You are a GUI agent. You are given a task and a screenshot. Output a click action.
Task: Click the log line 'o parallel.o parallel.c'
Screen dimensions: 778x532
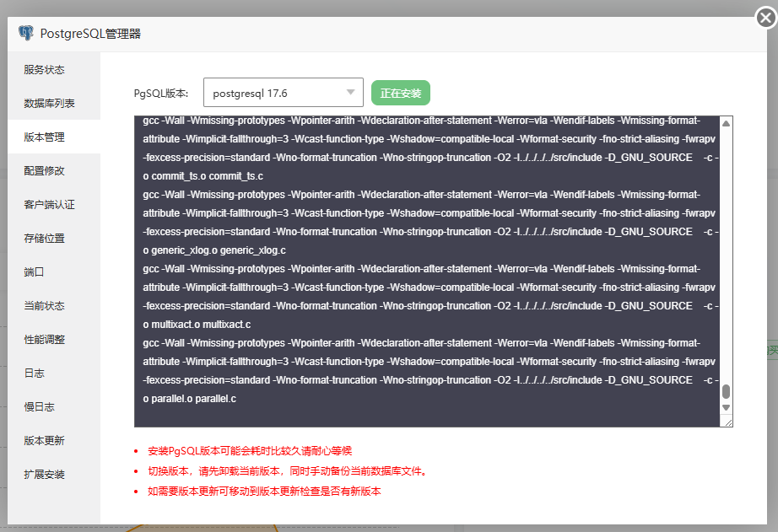pyautogui.click(x=190, y=399)
